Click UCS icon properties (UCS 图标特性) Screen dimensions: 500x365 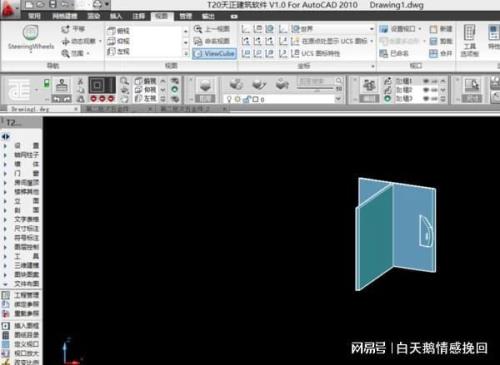pos(315,53)
